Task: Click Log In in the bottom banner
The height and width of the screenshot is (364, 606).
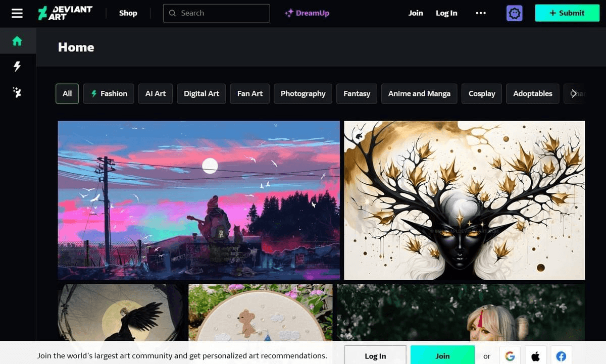Action: [375, 356]
